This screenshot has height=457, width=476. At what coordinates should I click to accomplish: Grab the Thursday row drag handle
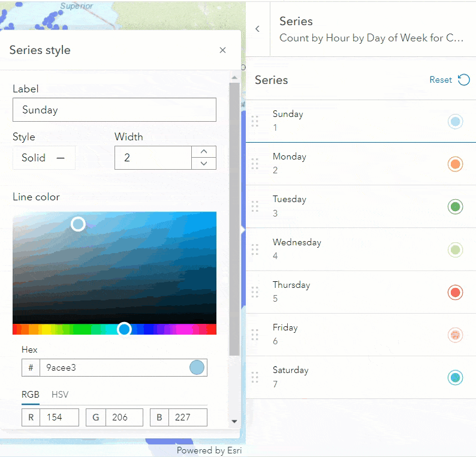click(x=255, y=292)
